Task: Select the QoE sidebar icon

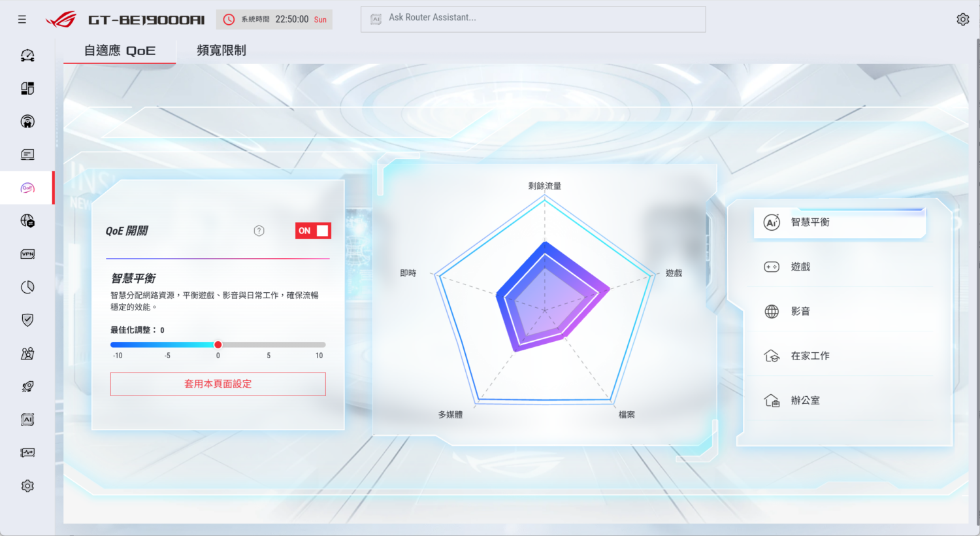Action: [x=27, y=188]
